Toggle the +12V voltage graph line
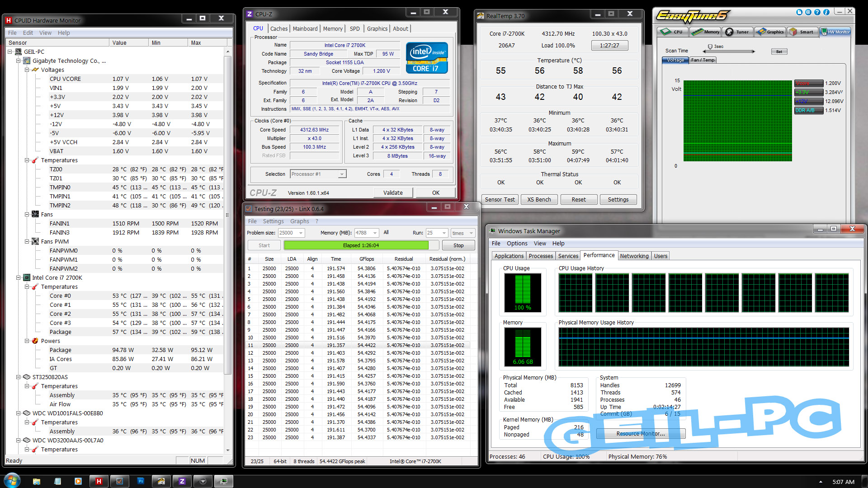Viewport: 868px width, 488px height. click(808, 101)
